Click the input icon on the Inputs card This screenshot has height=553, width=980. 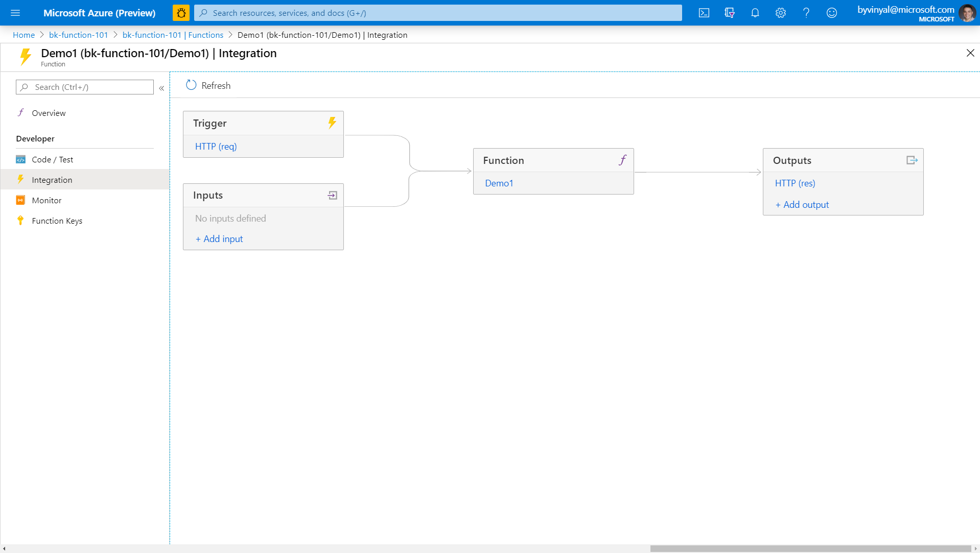click(x=332, y=195)
